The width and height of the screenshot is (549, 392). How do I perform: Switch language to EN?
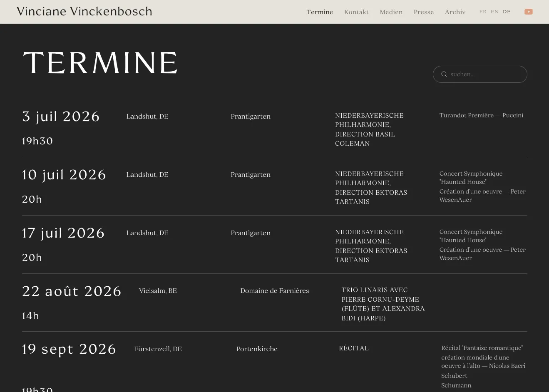point(494,12)
